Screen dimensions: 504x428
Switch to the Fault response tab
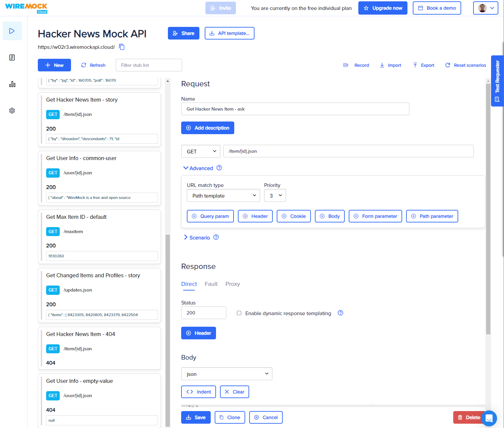pyautogui.click(x=211, y=284)
